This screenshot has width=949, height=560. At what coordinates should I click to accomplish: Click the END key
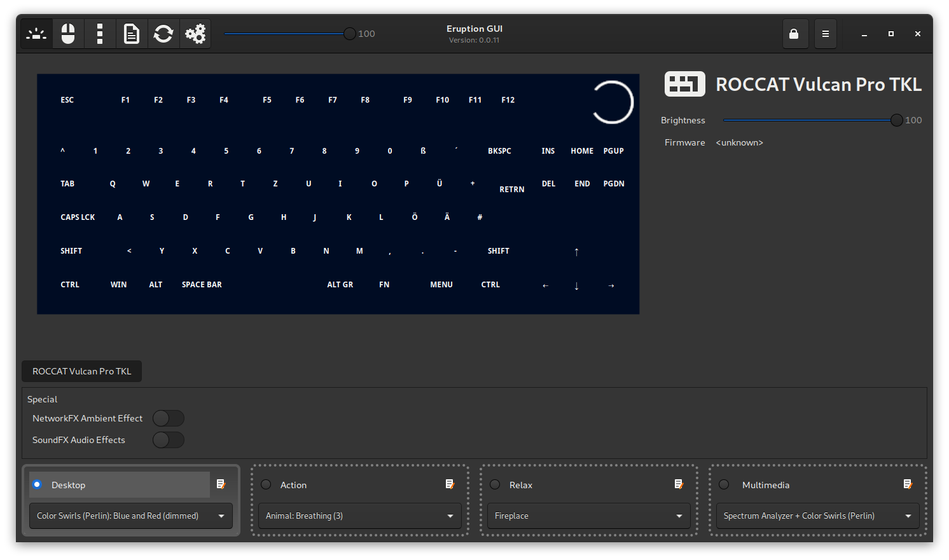(x=582, y=184)
